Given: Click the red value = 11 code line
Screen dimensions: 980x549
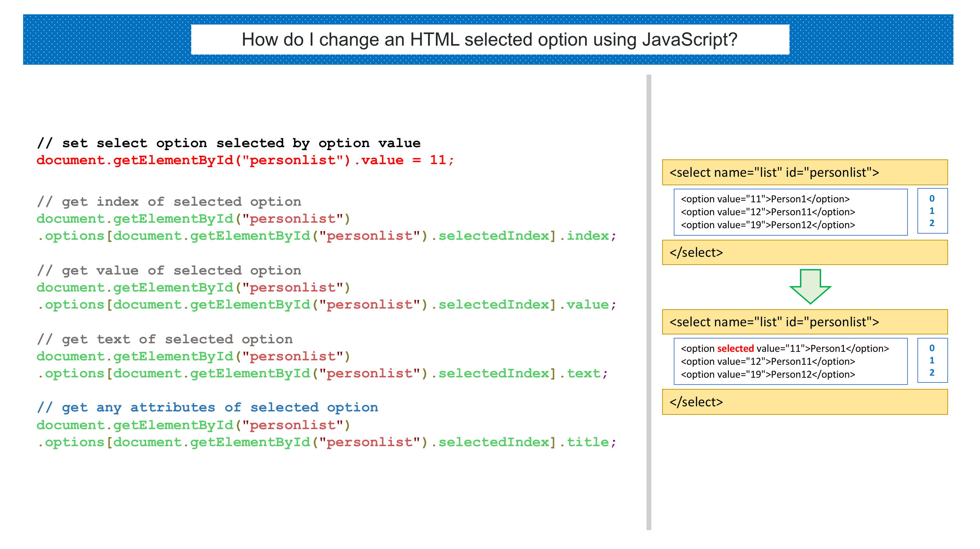Looking at the screenshot, I should (245, 160).
